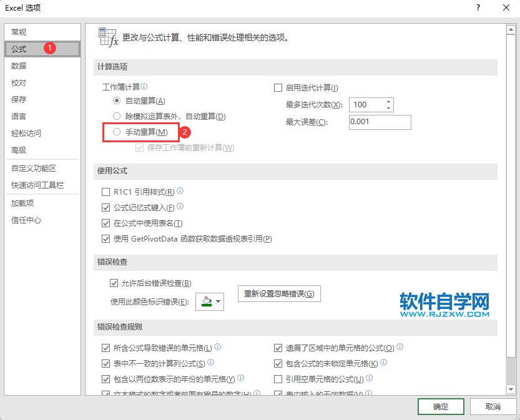Open the 校对 options category
Viewport: 520px width, 420px height.
pos(42,83)
